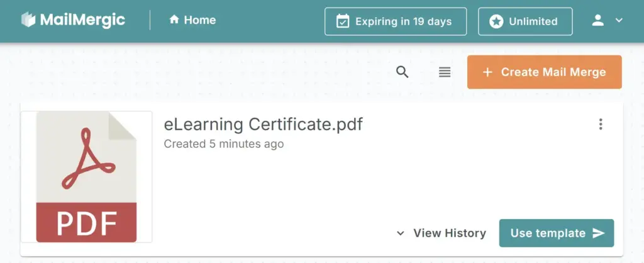Screen dimensions: 644x263
Task: Click the star icon beside Unlimited
Action: [x=496, y=21]
